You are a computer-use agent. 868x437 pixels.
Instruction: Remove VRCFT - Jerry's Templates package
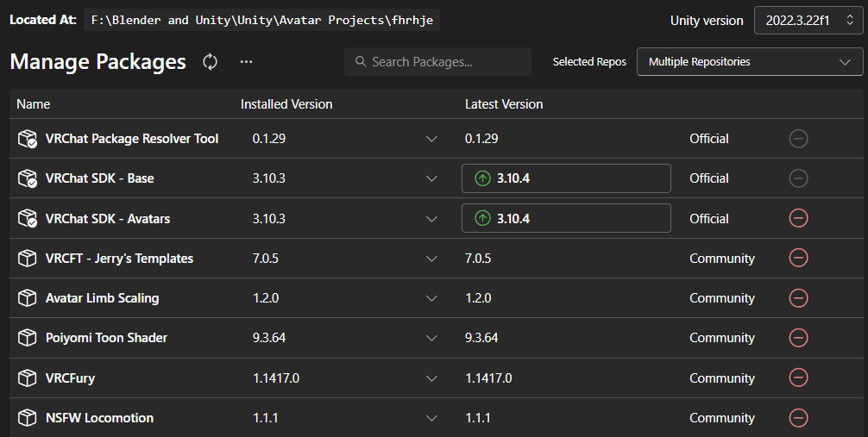pos(798,259)
